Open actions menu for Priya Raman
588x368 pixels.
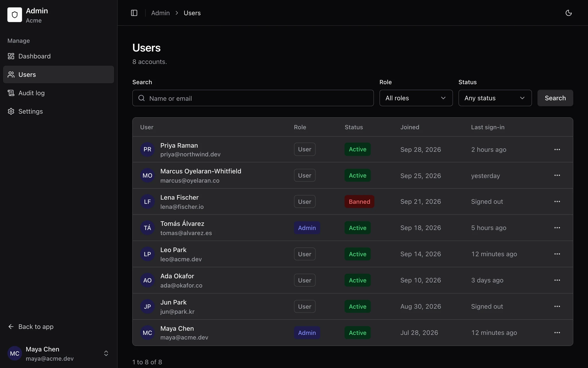point(557,149)
